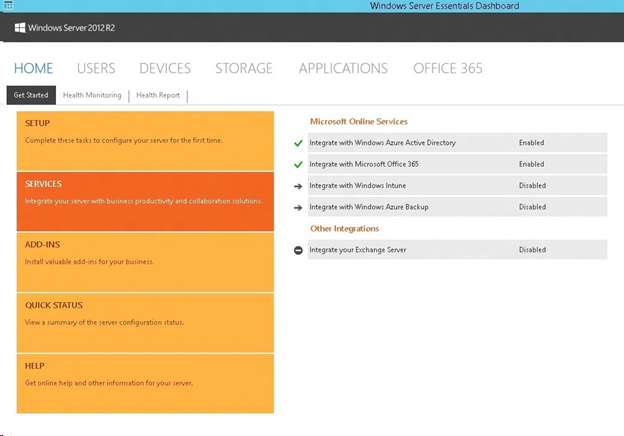Click Integrate with Windows Azure Active Directory
The image size is (624, 436).
(x=457, y=143)
